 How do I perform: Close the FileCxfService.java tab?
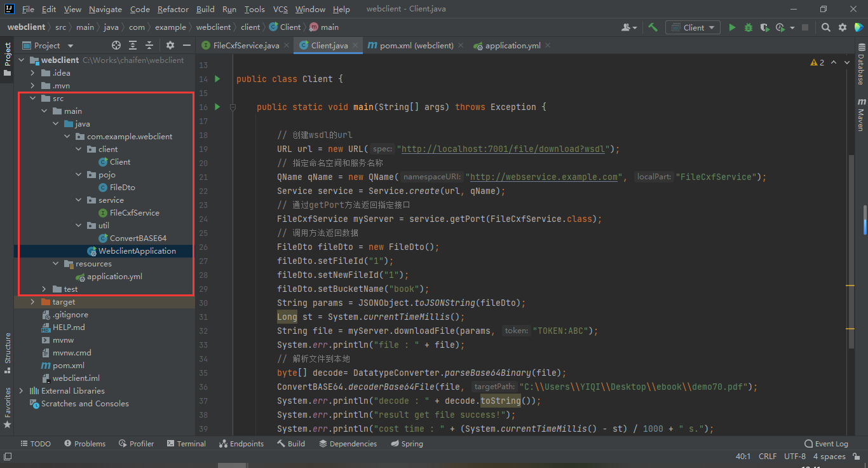click(287, 45)
